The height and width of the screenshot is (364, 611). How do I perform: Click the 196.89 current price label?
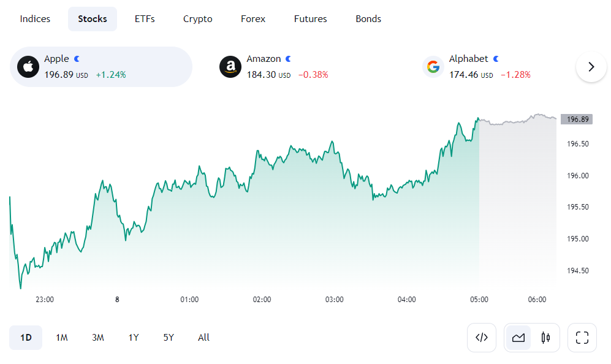tap(576, 119)
